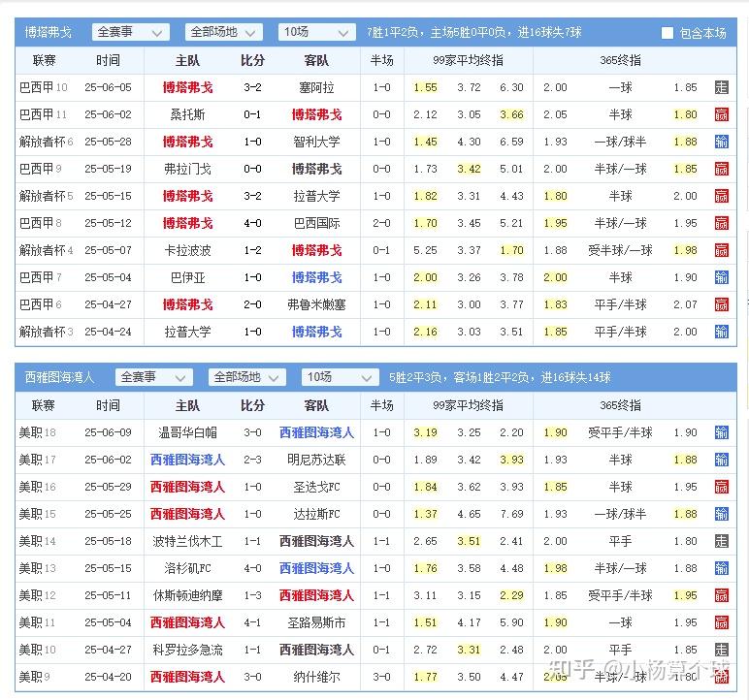Click the 赢 result icon for 圣迭戈FC row
Screen dimensions: 749x700
[721, 487]
